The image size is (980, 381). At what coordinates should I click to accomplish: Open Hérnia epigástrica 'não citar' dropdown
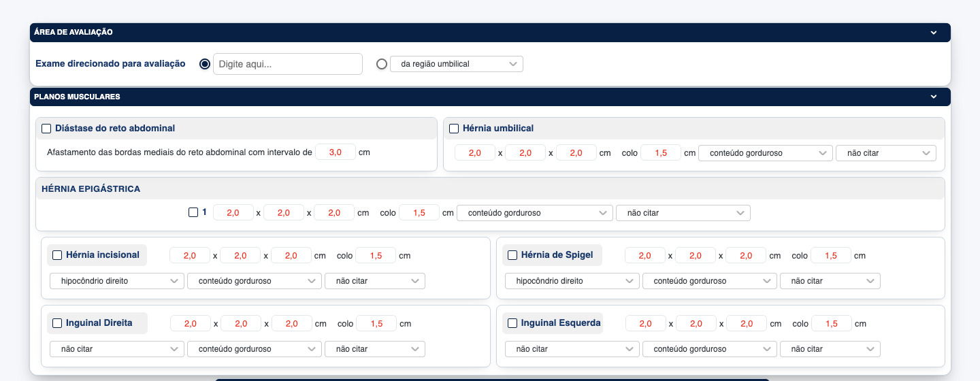point(683,213)
